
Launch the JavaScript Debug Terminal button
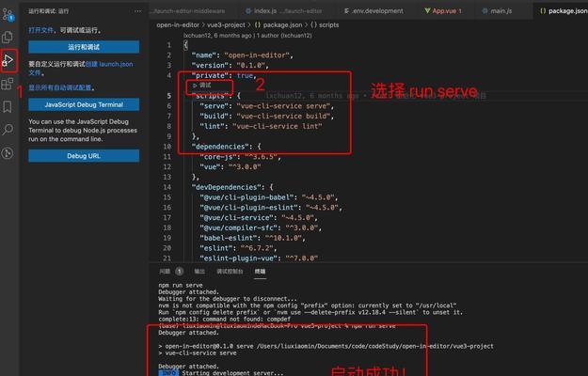pyautogui.click(x=84, y=104)
